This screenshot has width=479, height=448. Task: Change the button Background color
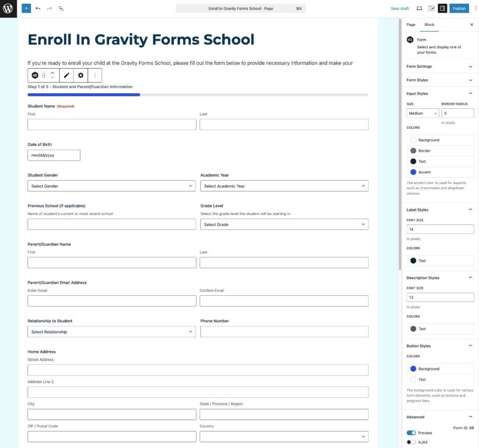point(440,369)
